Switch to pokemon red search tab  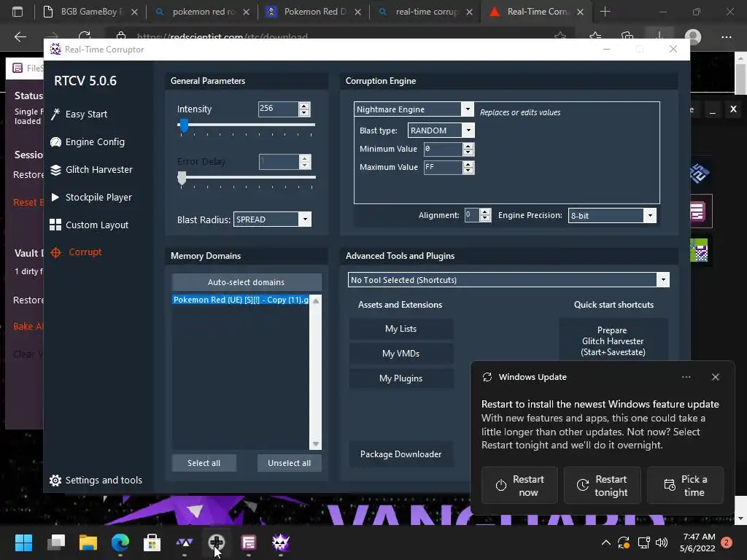point(201,12)
